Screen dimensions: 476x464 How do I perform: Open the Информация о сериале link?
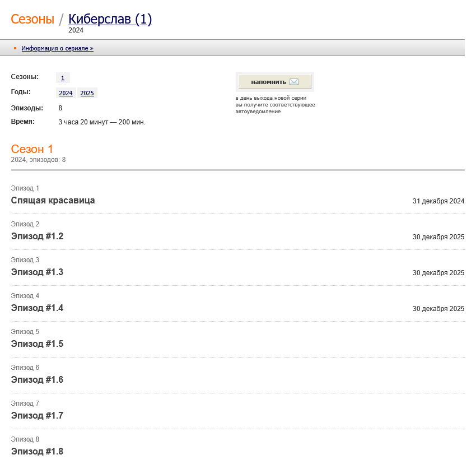tap(57, 49)
